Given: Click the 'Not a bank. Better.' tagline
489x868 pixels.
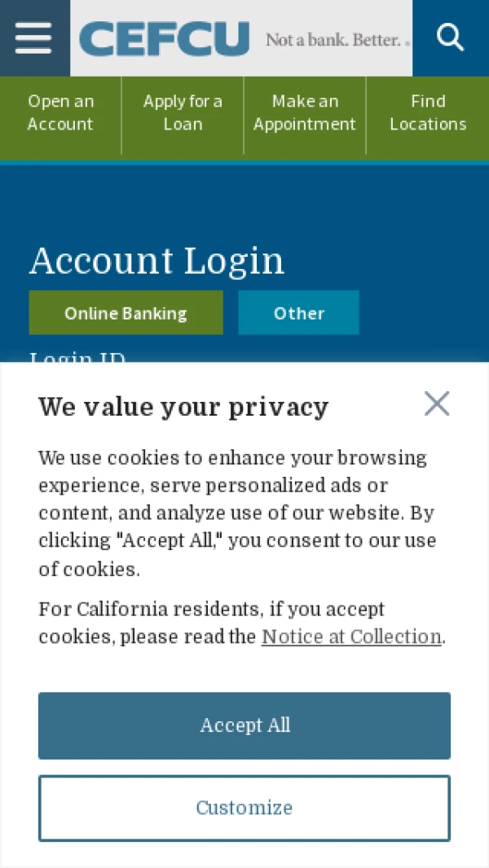Looking at the screenshot, I should point(337,40).
